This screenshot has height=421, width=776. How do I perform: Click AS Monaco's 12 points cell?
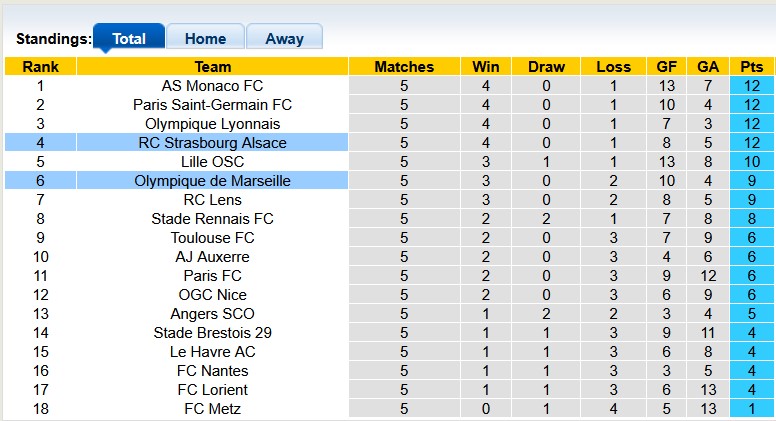751,86
